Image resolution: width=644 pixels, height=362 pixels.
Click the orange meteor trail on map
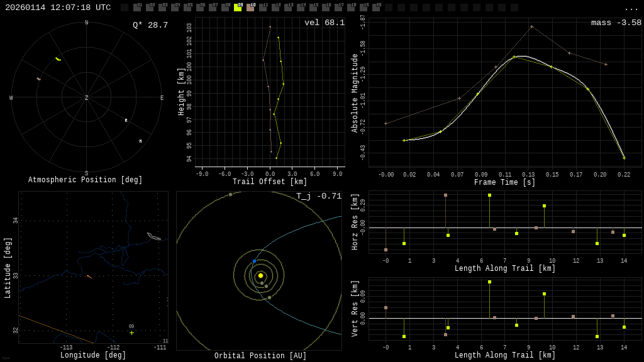(89, 277)
